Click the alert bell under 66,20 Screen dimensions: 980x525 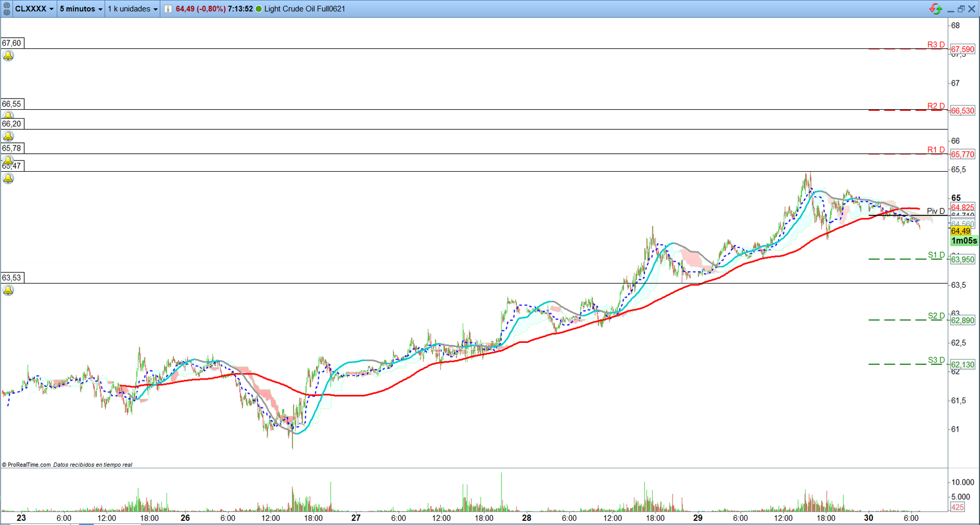tap(8, 136)
